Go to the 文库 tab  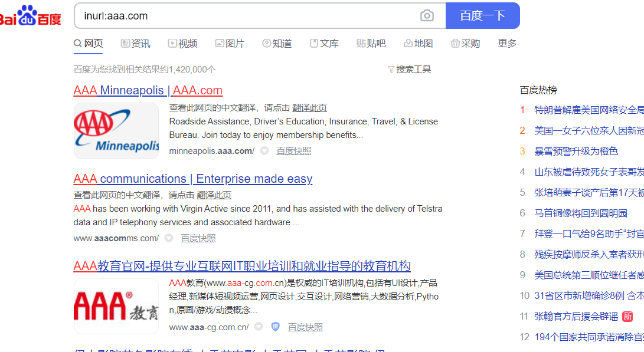click(324, 44)
